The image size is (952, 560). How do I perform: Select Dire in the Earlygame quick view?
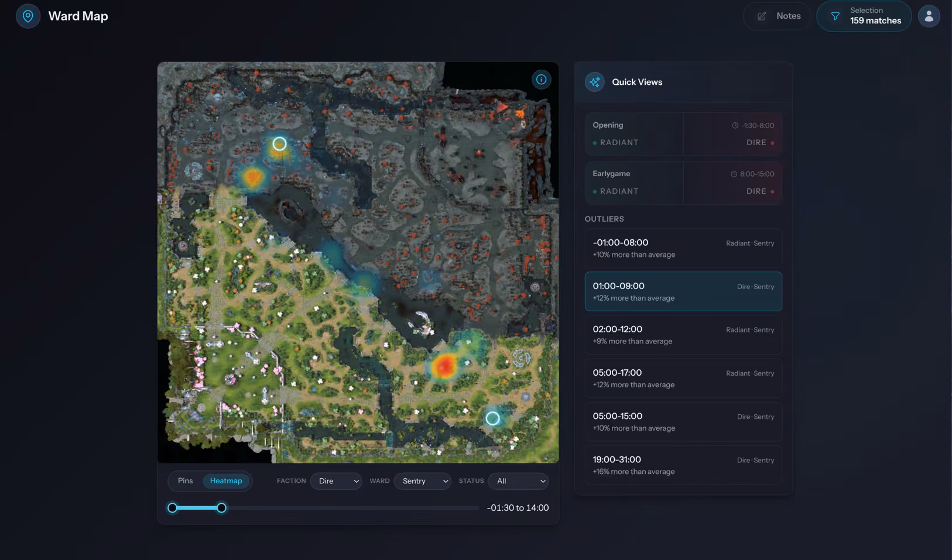click(x=760, y=191)
